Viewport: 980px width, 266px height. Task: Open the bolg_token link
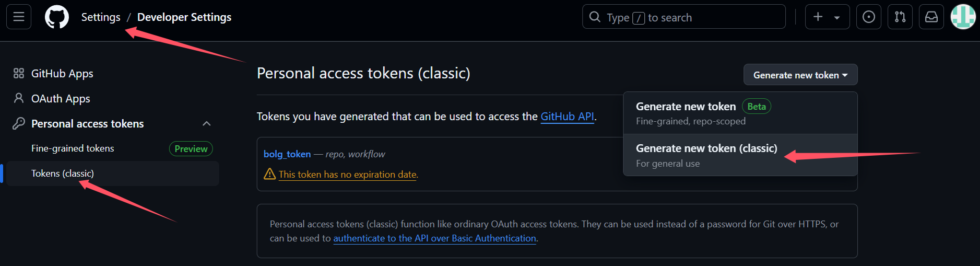point(287,154)
